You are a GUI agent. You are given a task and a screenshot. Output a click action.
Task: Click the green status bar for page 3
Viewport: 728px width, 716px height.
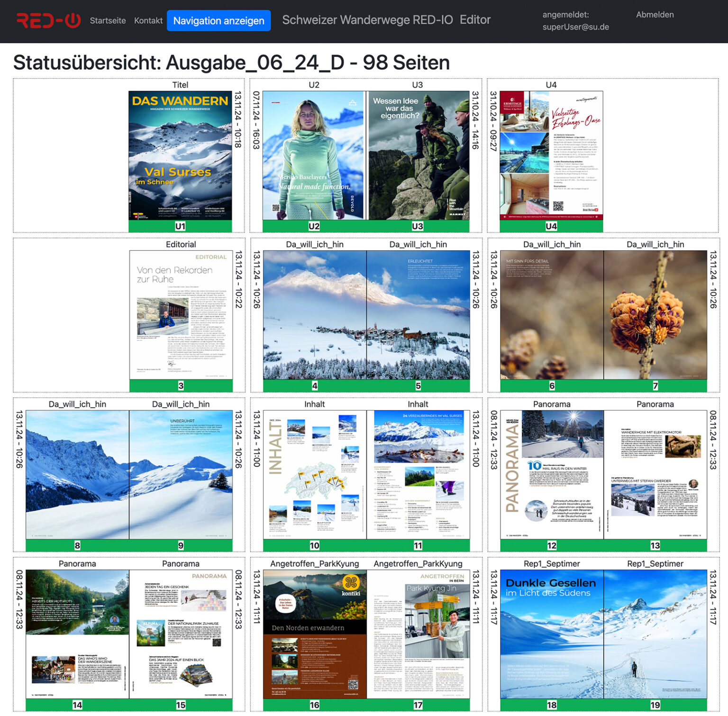[181, 386]
